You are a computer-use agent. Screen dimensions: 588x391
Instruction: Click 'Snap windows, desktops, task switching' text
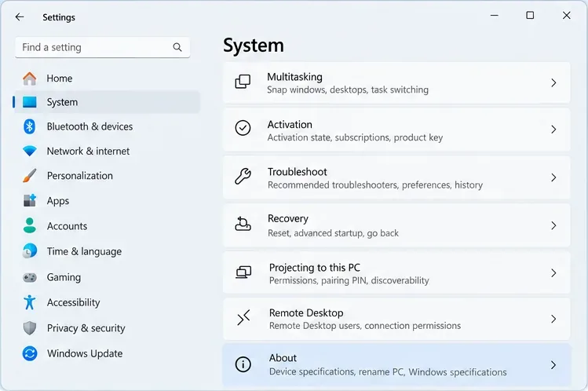pyautogui.click(x=348, y=90)
